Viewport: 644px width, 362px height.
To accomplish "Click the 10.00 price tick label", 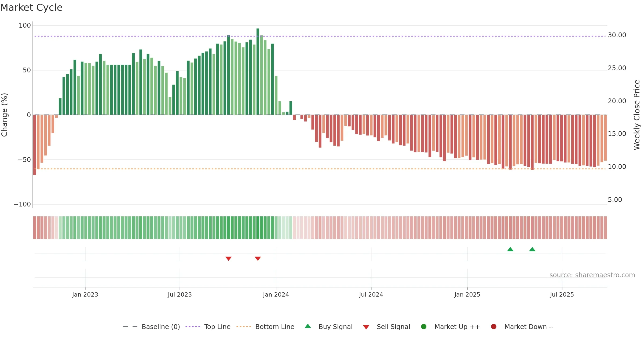I will pos(617,167).
